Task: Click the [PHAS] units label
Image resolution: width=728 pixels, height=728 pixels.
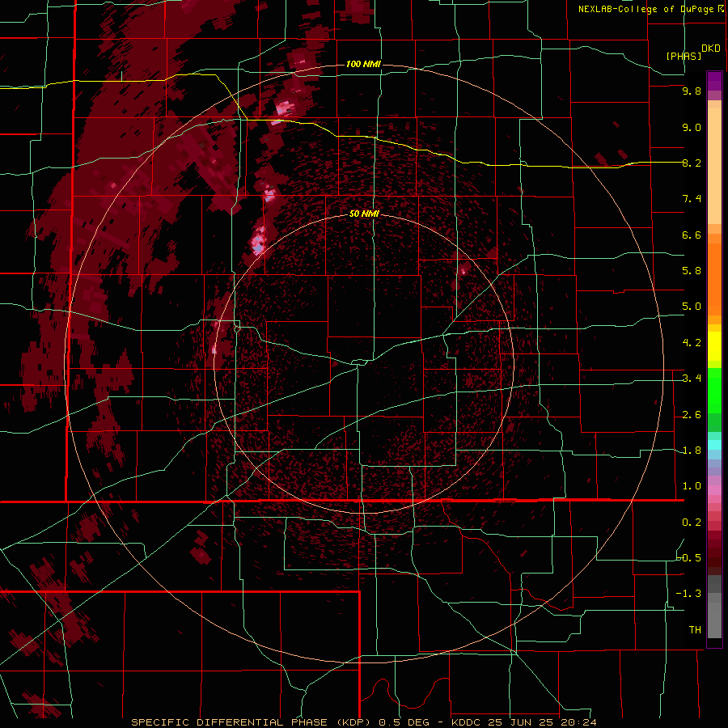Action: pyautogui.click(x=684, y=56)
